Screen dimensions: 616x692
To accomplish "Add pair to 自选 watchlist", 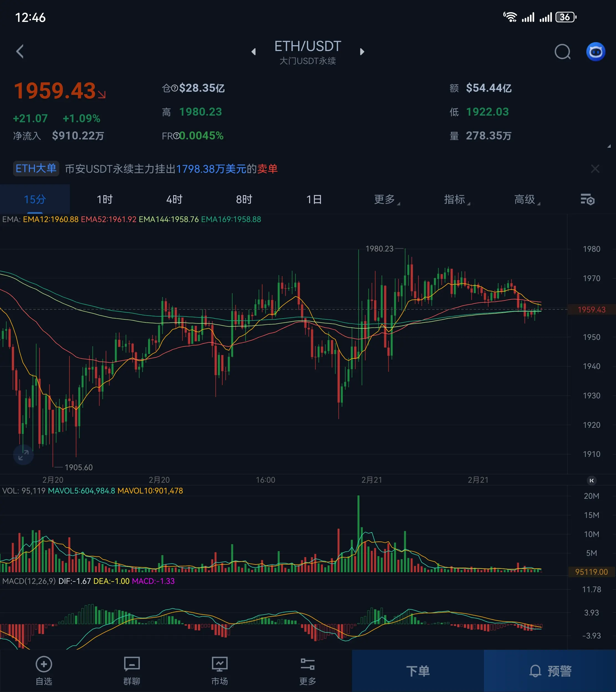I will click(44, 671).
